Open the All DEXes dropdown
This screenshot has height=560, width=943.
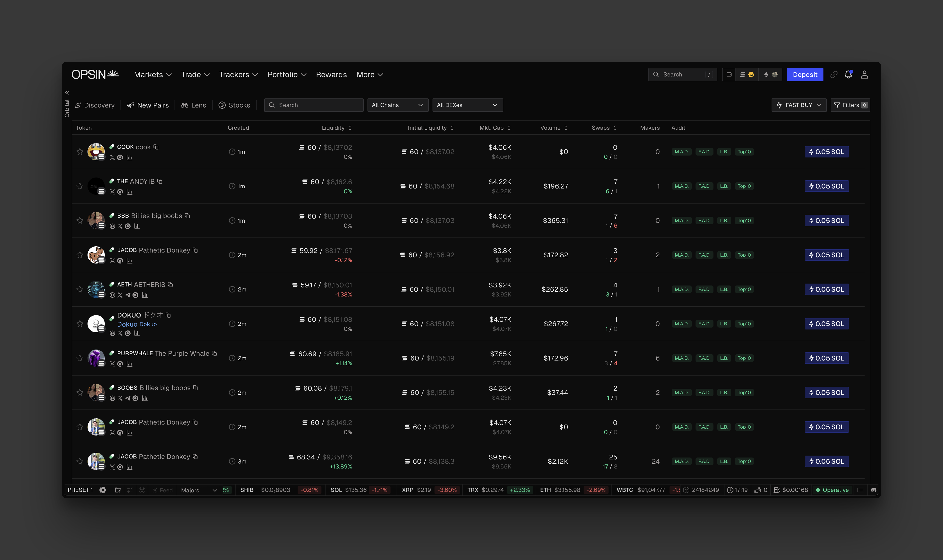467,105
